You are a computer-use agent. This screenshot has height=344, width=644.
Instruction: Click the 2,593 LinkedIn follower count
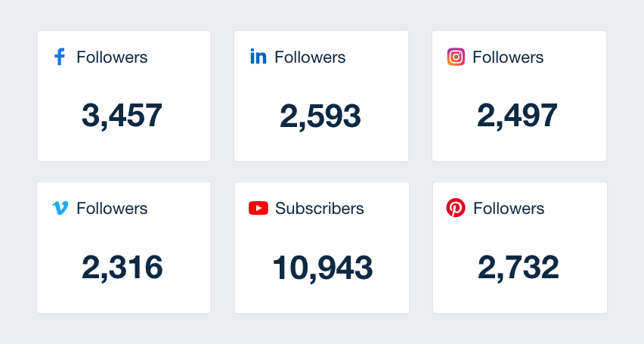coord(320,116)
